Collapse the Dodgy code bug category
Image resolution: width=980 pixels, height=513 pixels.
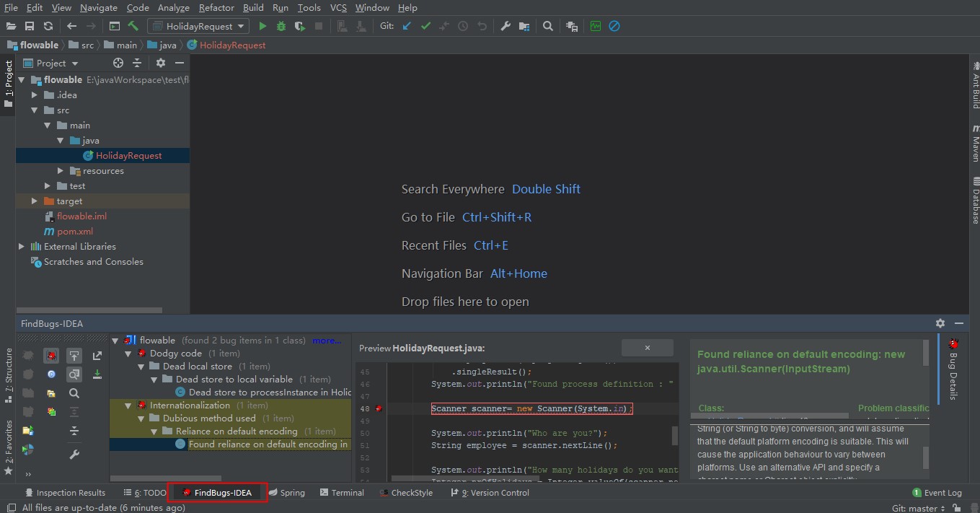pyautogui.click(x=128, y=354)
